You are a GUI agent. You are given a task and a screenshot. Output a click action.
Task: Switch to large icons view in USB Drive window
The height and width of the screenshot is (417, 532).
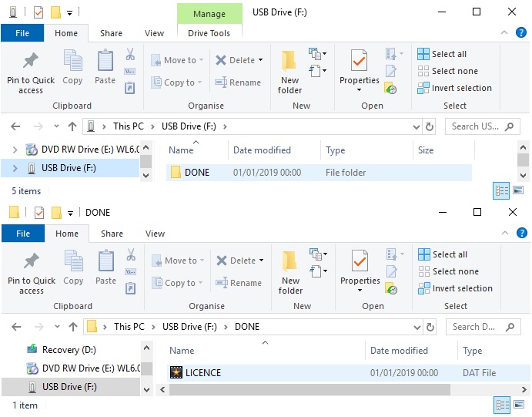pos(518,190)
